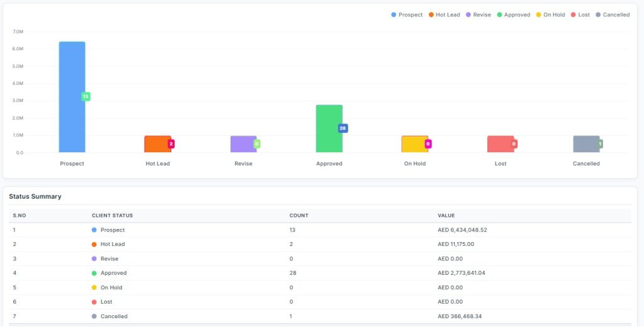Toggle the Prospect legend item
Screen dimensions: 644x327
[x=407, y=15]
